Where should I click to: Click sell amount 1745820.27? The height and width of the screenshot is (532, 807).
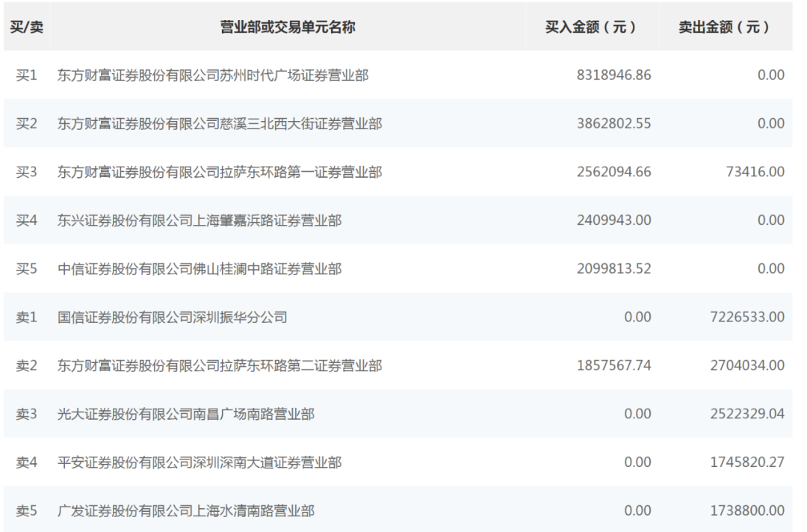tap(748, 462)
